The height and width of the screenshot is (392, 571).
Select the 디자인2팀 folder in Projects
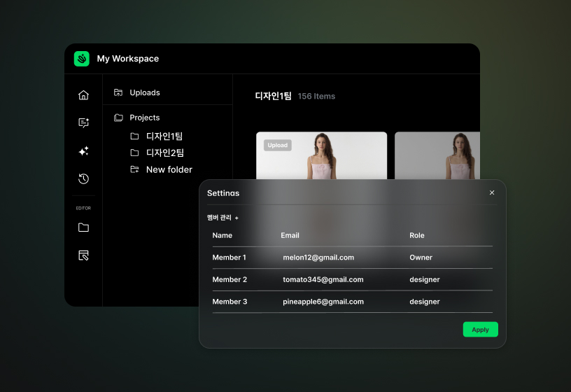coord(164,153)
